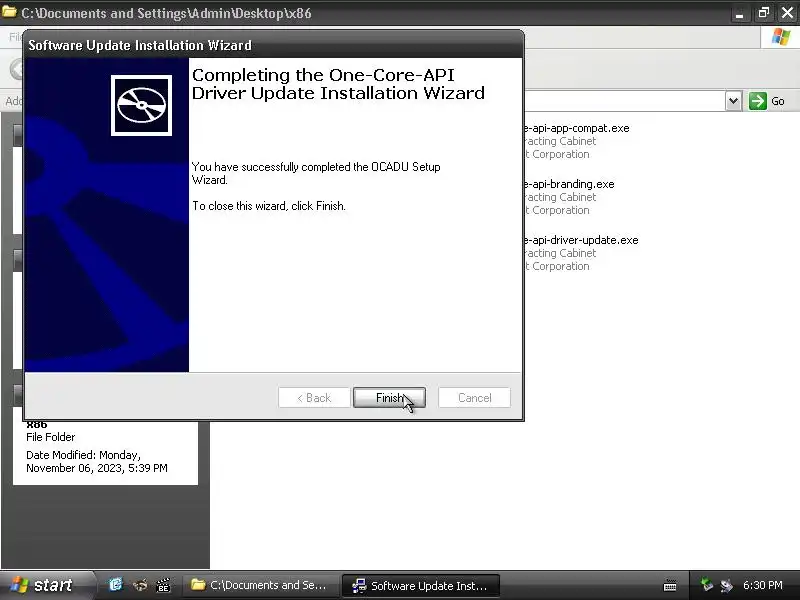The image size is (800, 600).
Task: Click the grey tray icon beside the clock
Action: click(726, 585)
